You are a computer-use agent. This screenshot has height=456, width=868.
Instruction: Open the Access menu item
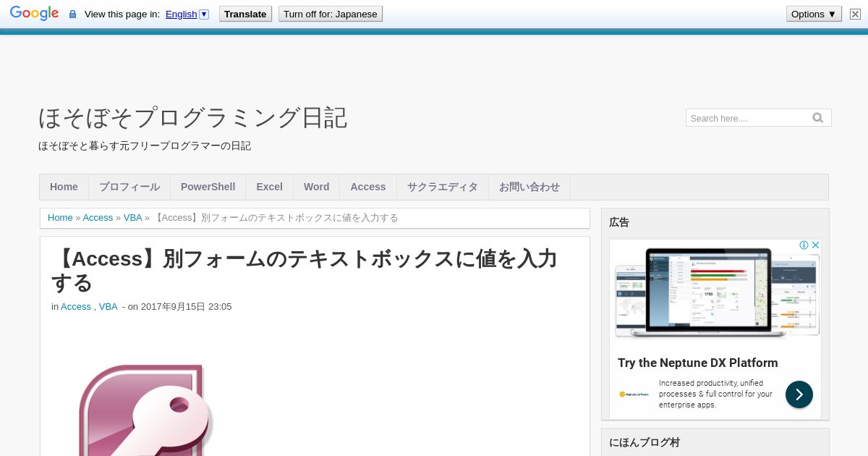[368, 187]
